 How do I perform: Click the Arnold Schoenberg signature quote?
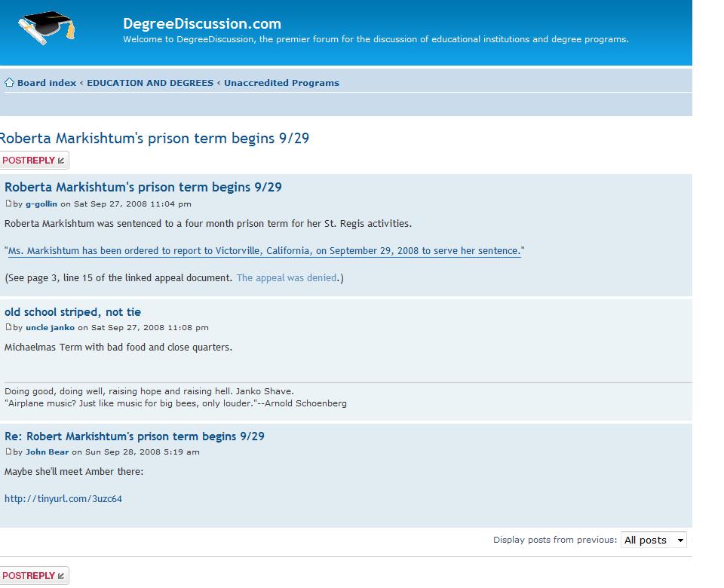coord(176,403)
